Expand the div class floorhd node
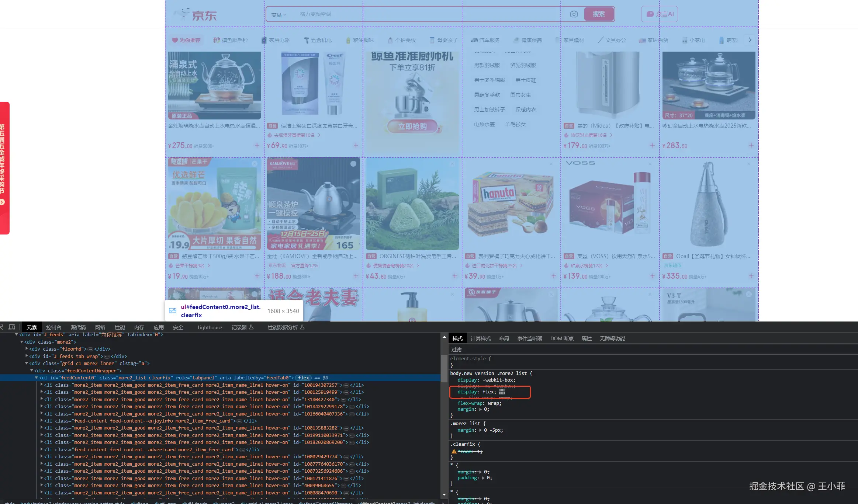 [x=27, y=349]
